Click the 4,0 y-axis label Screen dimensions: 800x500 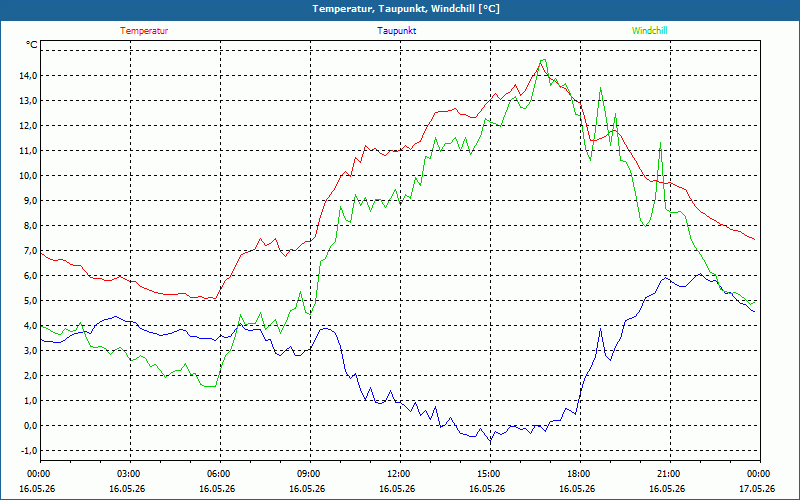coord(30,326)
